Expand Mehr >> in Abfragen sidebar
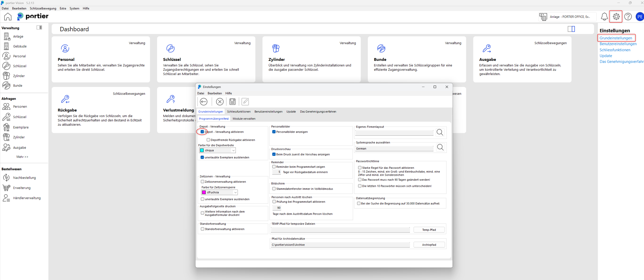This screenshot has width=644, height=280. 22,157
